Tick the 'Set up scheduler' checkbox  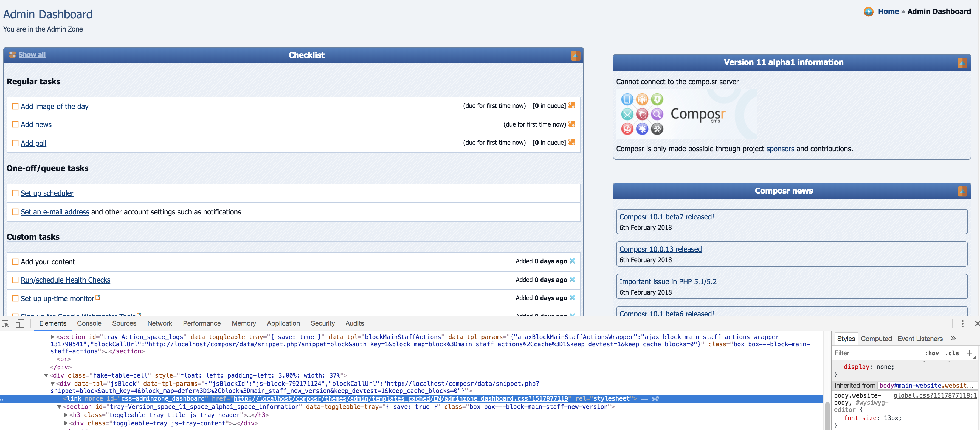click(x=15, y=193)
